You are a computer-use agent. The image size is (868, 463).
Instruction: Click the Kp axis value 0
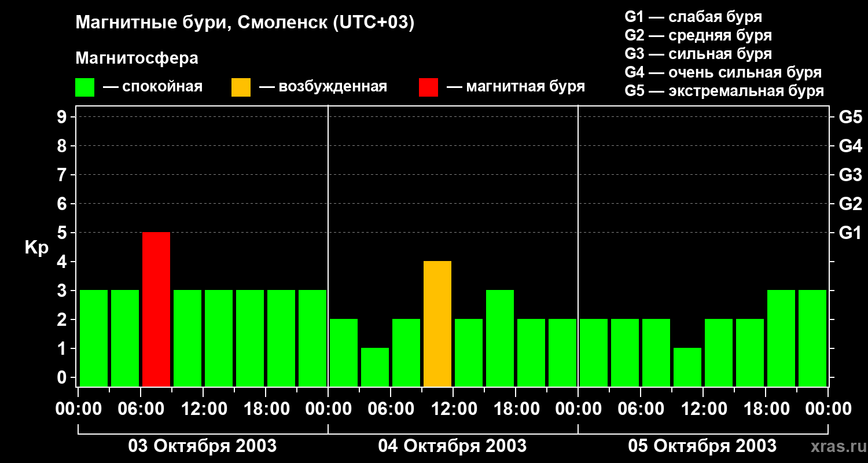click(63, 377)
